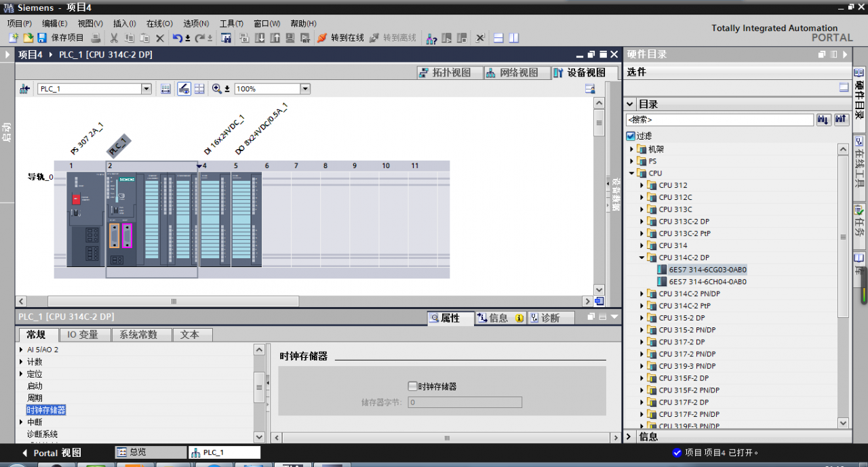Image resolution: width=868 pixels, height=467 pixels.
Task: Click the Download to device icon
Action: [x=260, y=38]
